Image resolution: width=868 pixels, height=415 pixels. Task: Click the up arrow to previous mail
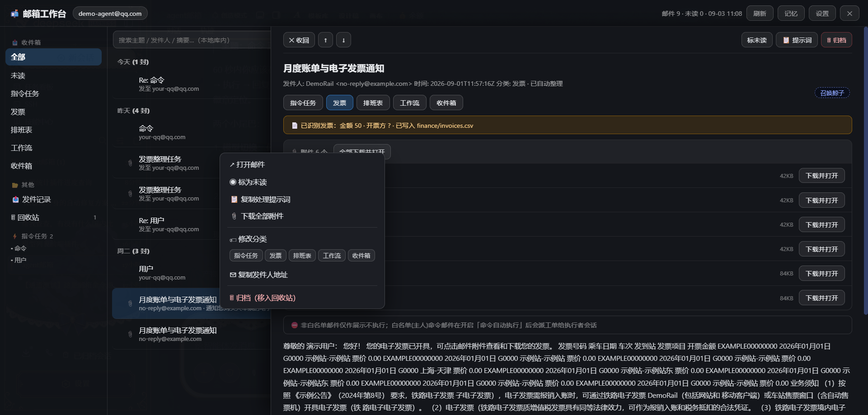tap(325, 40)
